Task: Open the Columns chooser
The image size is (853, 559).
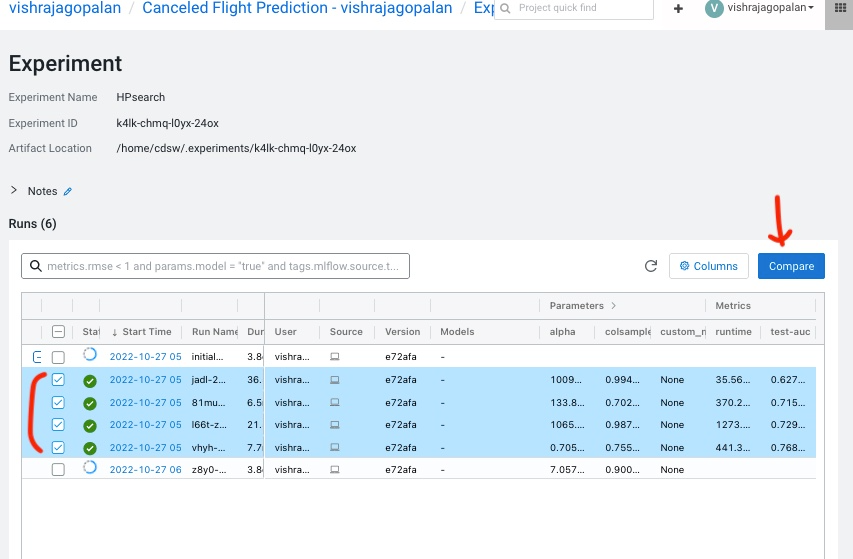Action: [709, 266]
